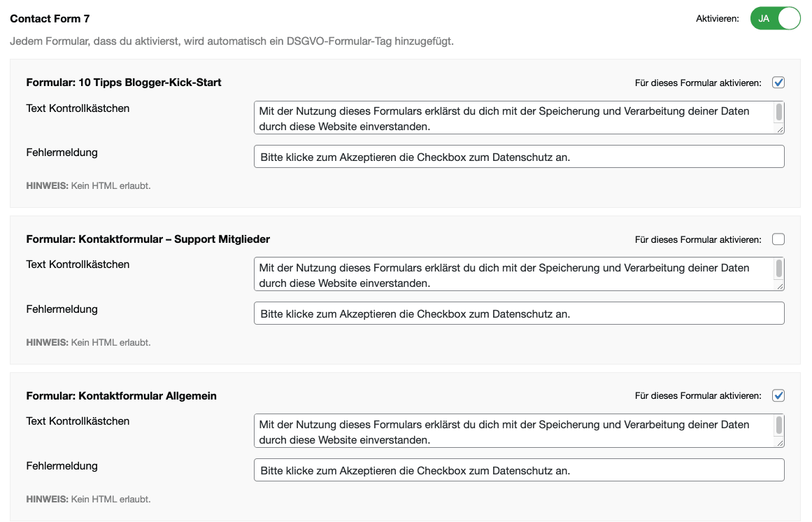The height and width of the screenshot is (522, 812).
Task: Click resize handle of 10 Tipps text area
Action: click(x=781, y=130)
